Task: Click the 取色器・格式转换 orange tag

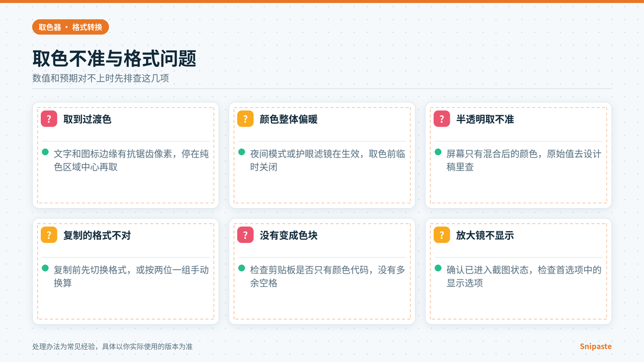Action: coord(70,27)
